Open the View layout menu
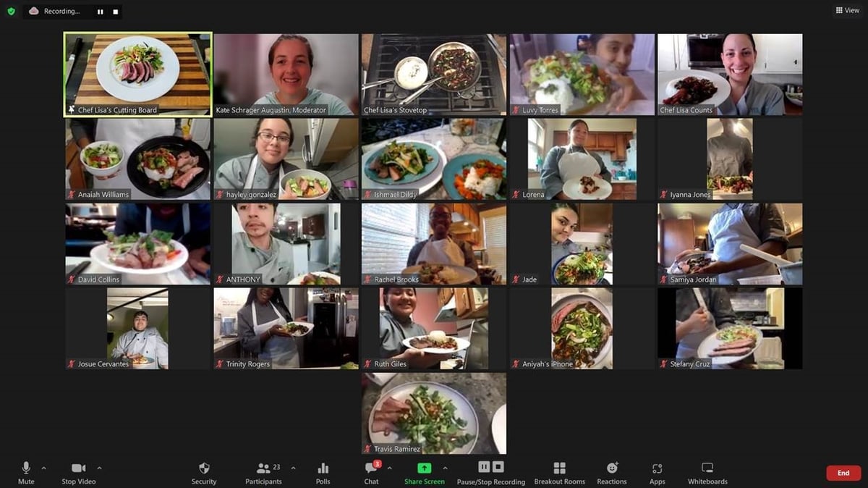868x488 pixels. point(848,10)
